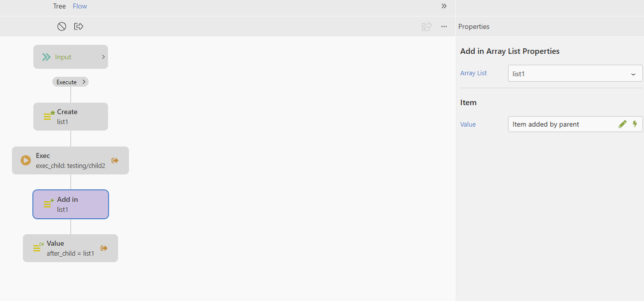Click the orange output icon on Exec node

click(x=115, y=160)
